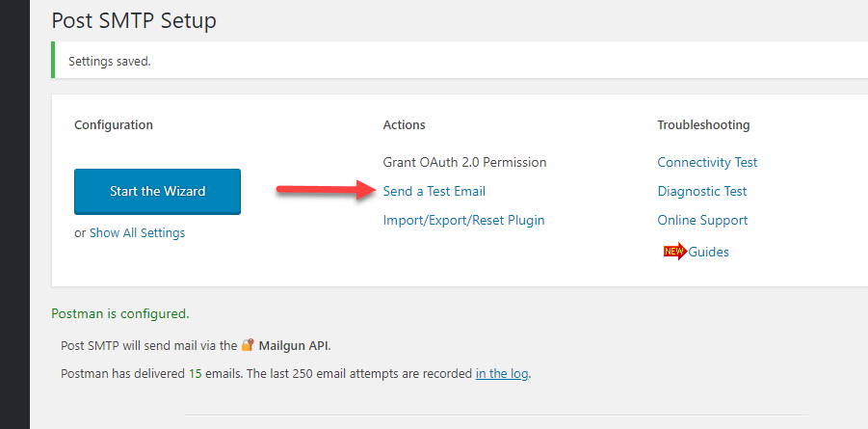The width and height of the screenshot is (868, 429).
Task: Open the Guides link
Action: point(709,253)
